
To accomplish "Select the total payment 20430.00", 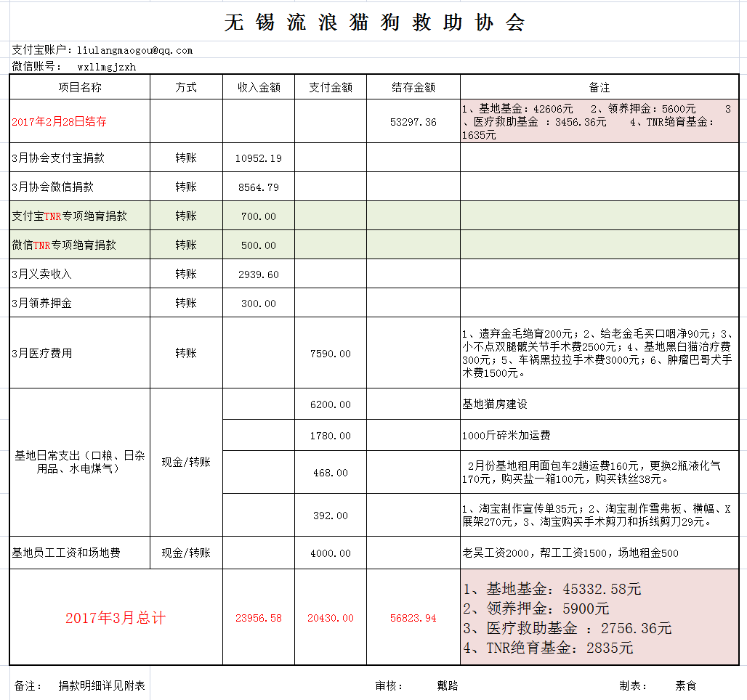I will pos(331,618).
